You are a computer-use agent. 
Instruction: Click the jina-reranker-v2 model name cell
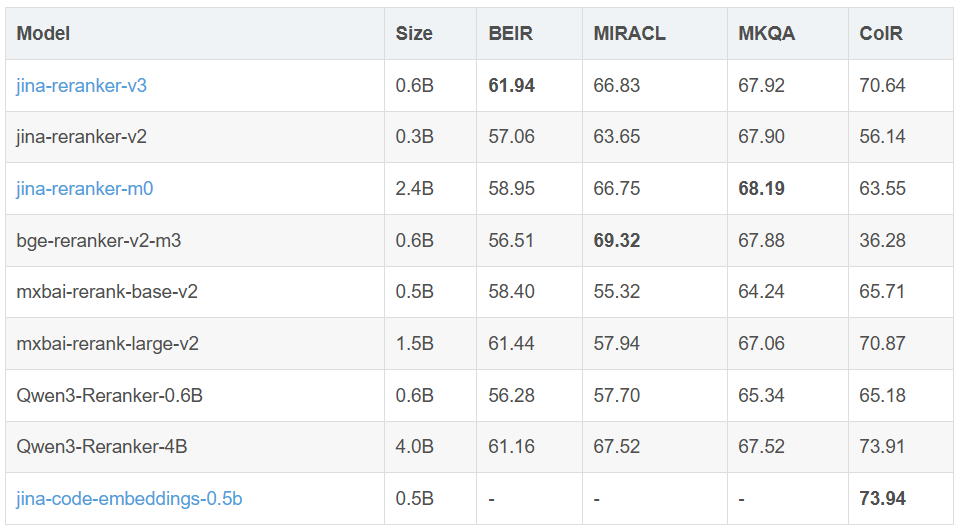82,137
